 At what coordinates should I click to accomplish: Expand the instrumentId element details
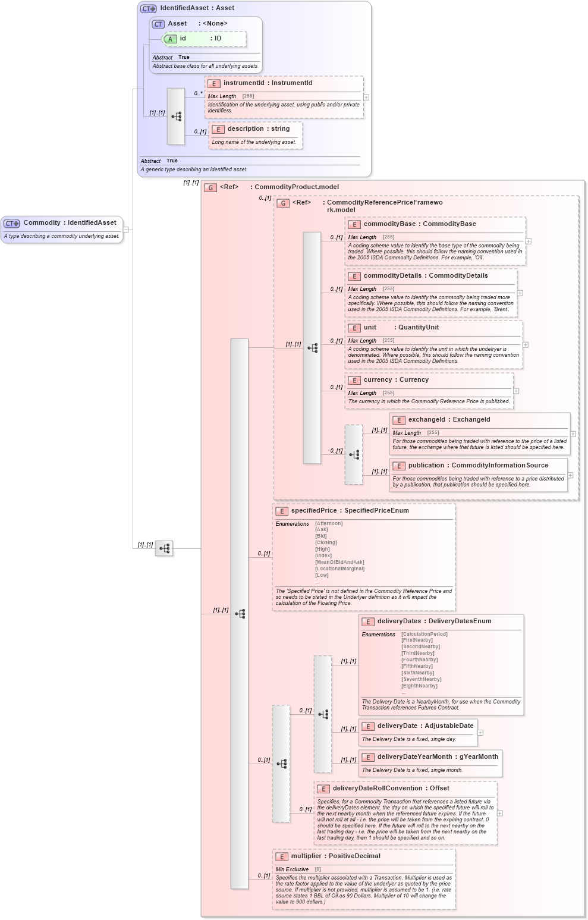point(367,96)
